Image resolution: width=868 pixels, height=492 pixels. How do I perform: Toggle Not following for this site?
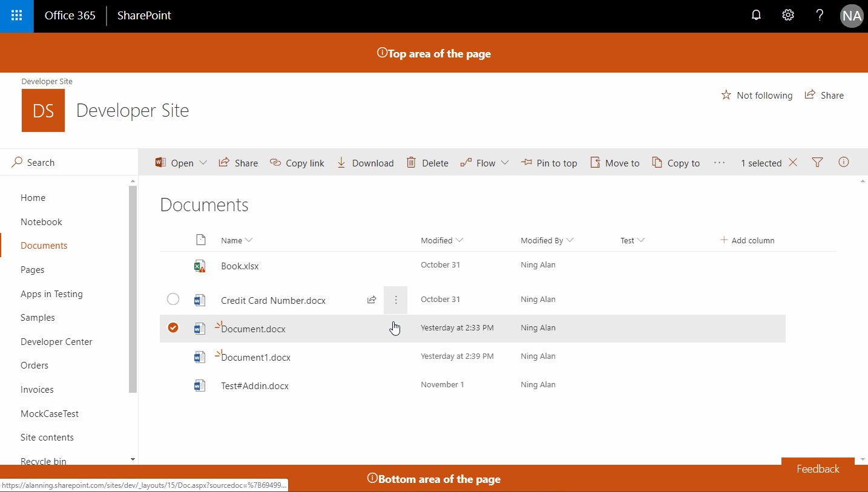click(757, 95)
